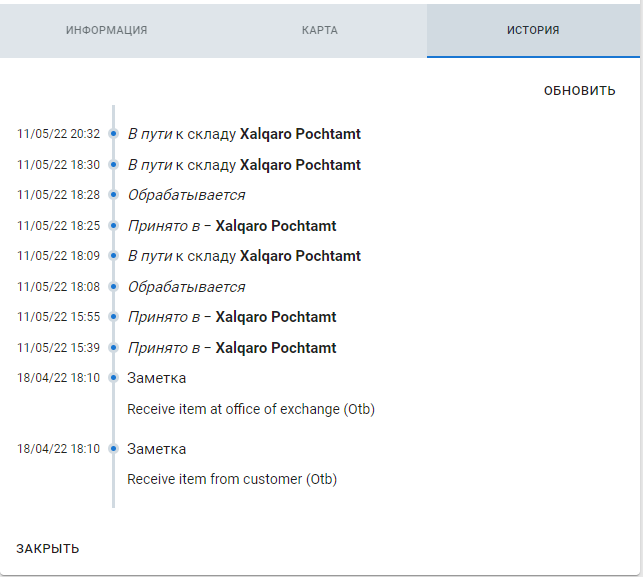This screenshot has height=577, width=643.
Task: Click the timeline dot for 11/05/22 15:55
Action: [114, 317]
